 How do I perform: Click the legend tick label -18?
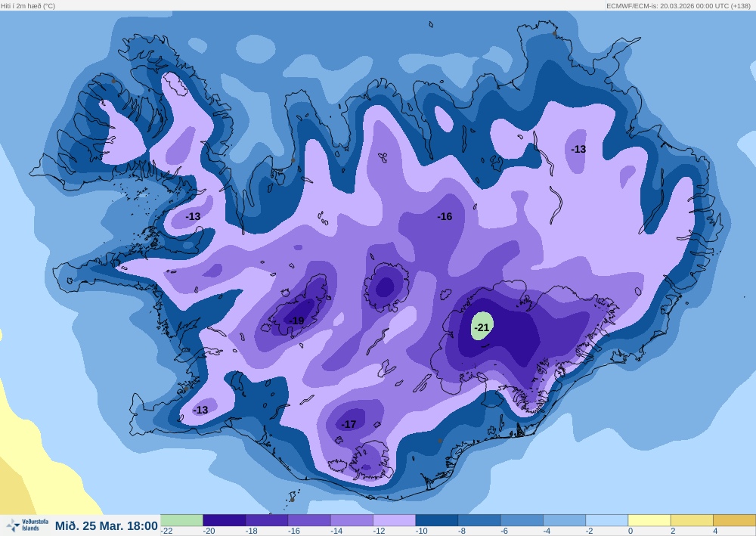coord(251,531)
